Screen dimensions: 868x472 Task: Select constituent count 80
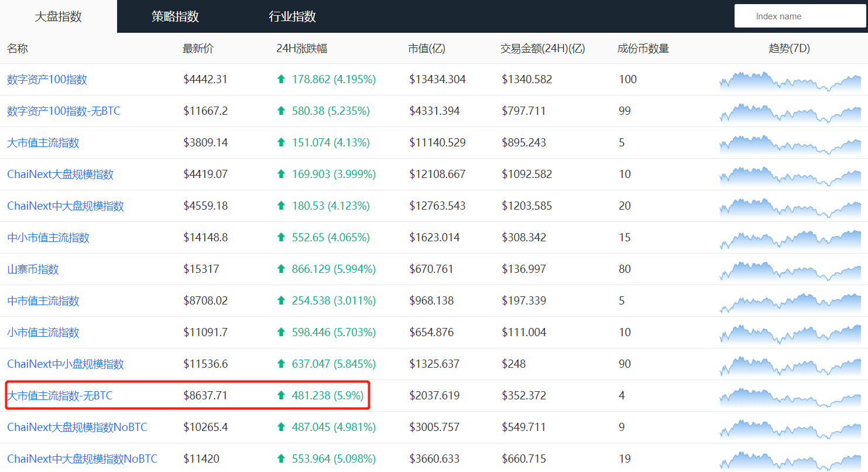[x=625, y=269]
